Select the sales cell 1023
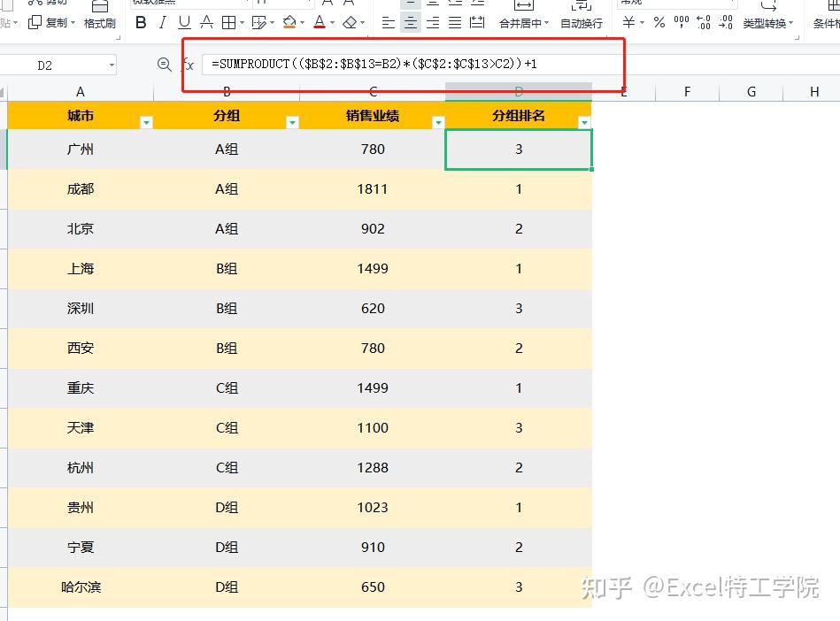Viewport: 840px width, 621px height. pyautogui.click(x=373, y=507)
